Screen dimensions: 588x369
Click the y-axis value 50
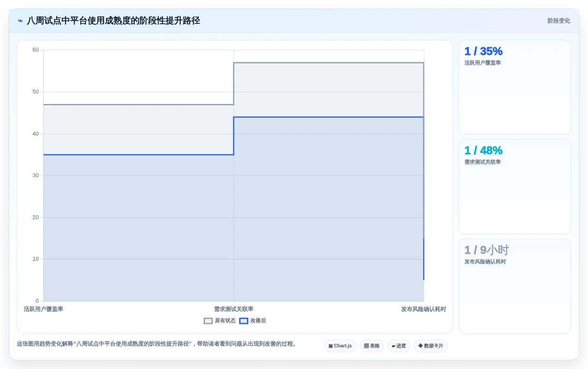[36, 92]
